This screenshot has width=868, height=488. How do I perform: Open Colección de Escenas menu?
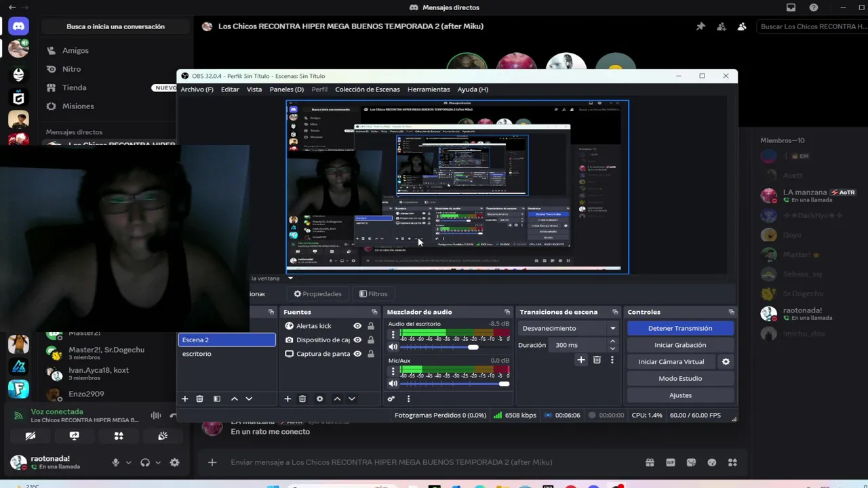pos(367,89)
